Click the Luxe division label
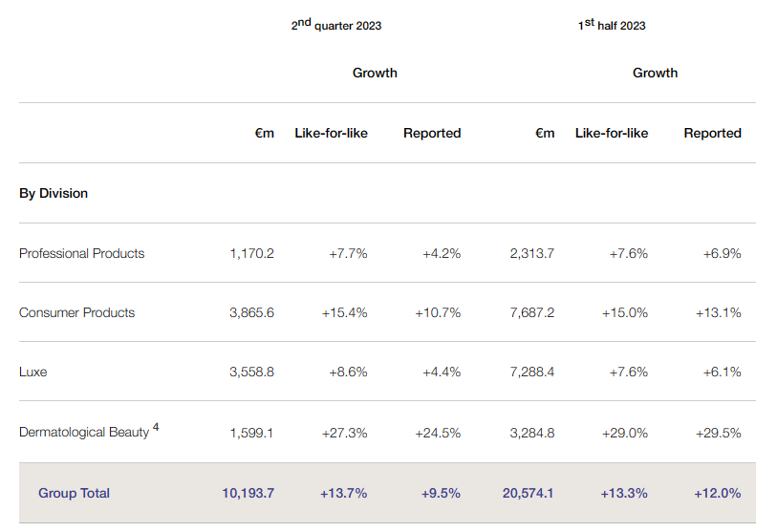 point(33,372)
